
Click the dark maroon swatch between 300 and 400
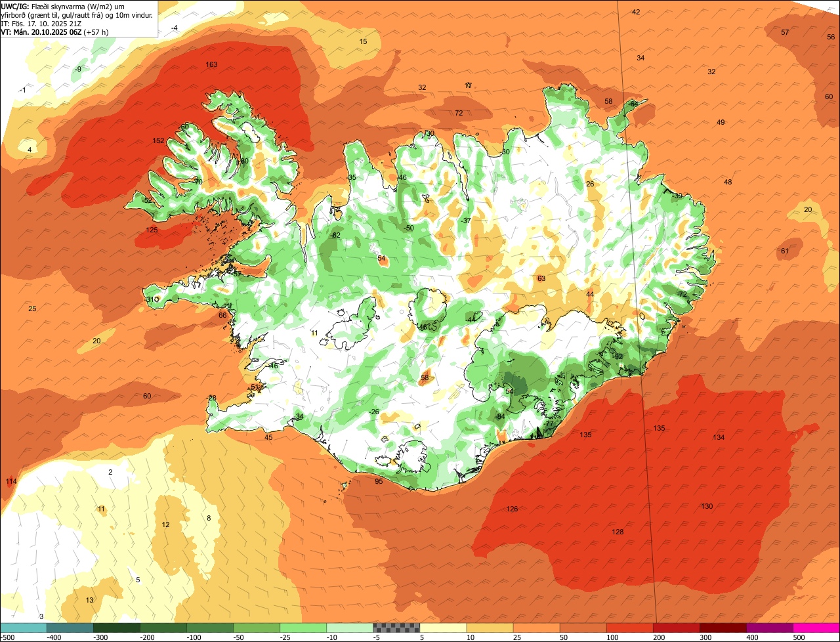723,628
